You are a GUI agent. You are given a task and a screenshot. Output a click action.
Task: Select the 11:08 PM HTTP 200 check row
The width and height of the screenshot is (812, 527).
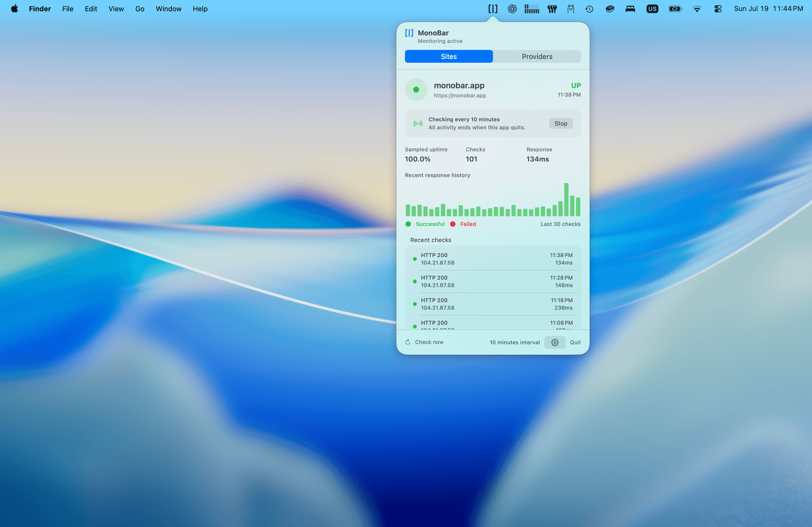point(493,323)
